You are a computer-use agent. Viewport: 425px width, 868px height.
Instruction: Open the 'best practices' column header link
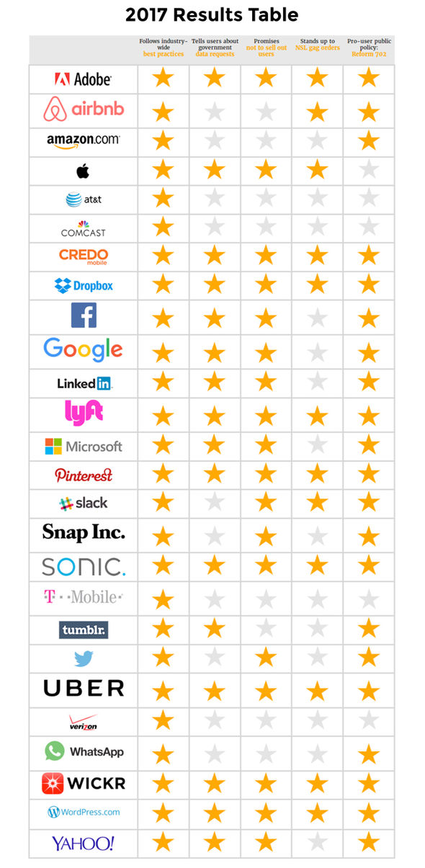pos(164,54)
